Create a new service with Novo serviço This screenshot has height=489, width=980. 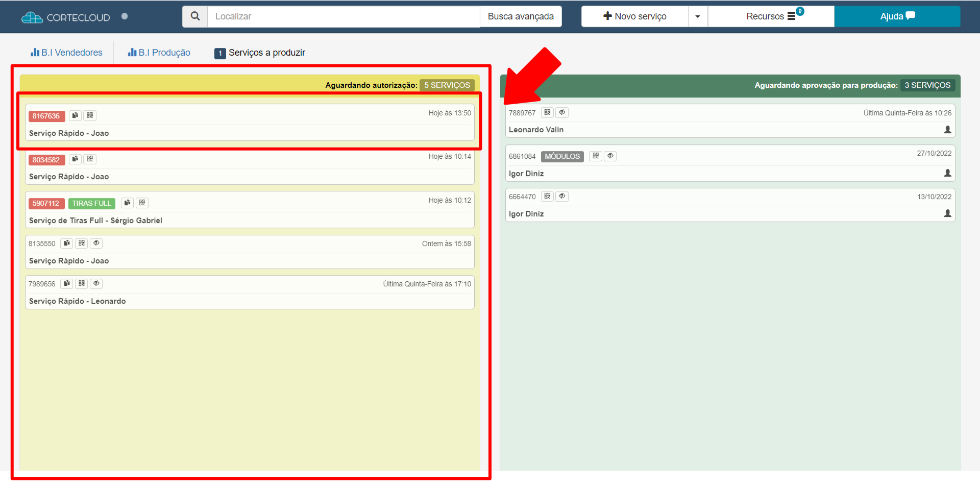click(x=635, y=16)
